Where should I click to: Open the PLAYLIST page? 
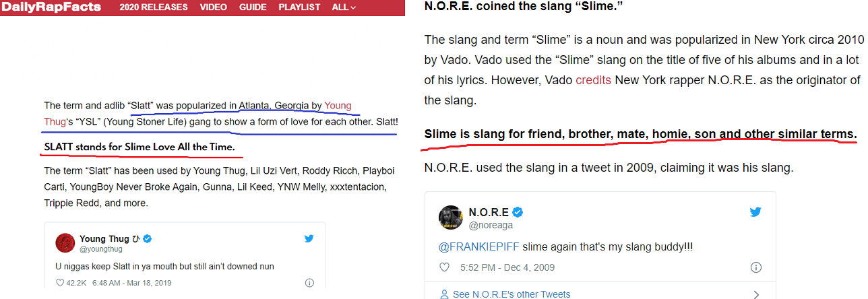299,7
